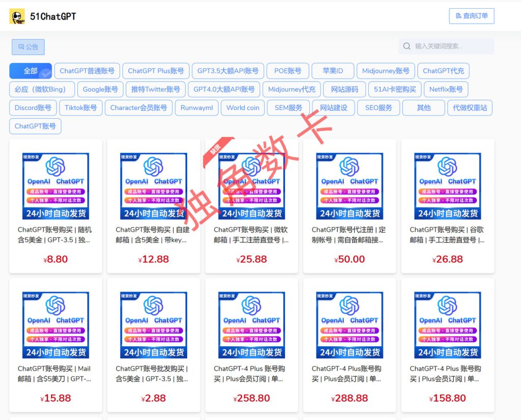Image resolution: width=521 pixels, height=420 pixels.
Task: Click the 谷歌邮箱 product title link
Action: 447,235
